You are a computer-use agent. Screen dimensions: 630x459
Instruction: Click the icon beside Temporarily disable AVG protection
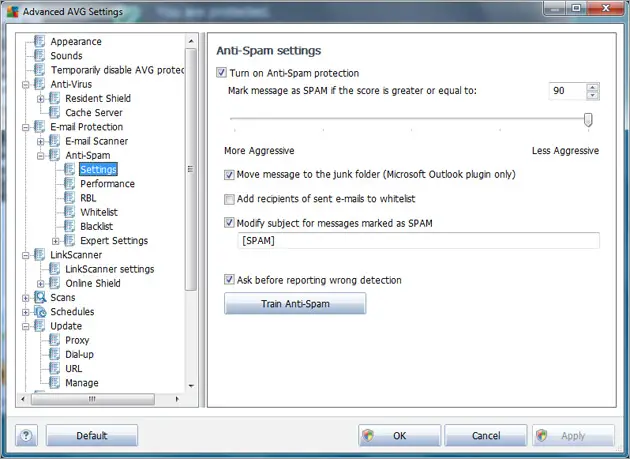point(39,70)
